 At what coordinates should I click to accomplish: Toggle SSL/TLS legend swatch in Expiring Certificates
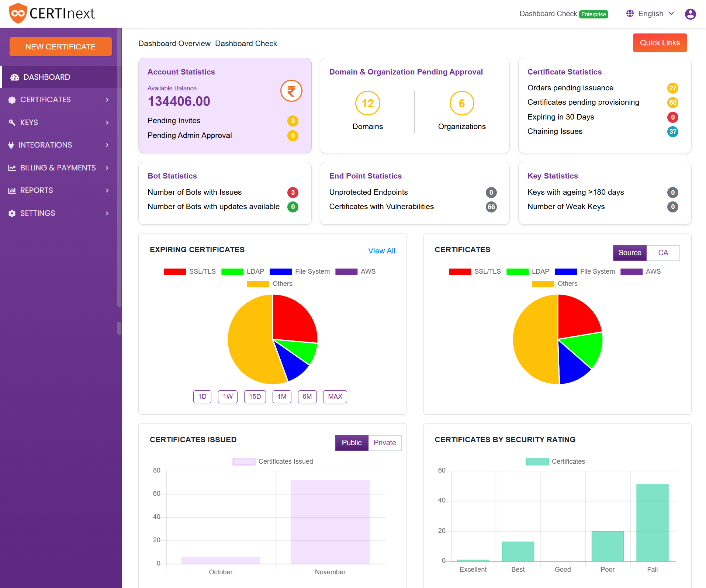point(175,272)
